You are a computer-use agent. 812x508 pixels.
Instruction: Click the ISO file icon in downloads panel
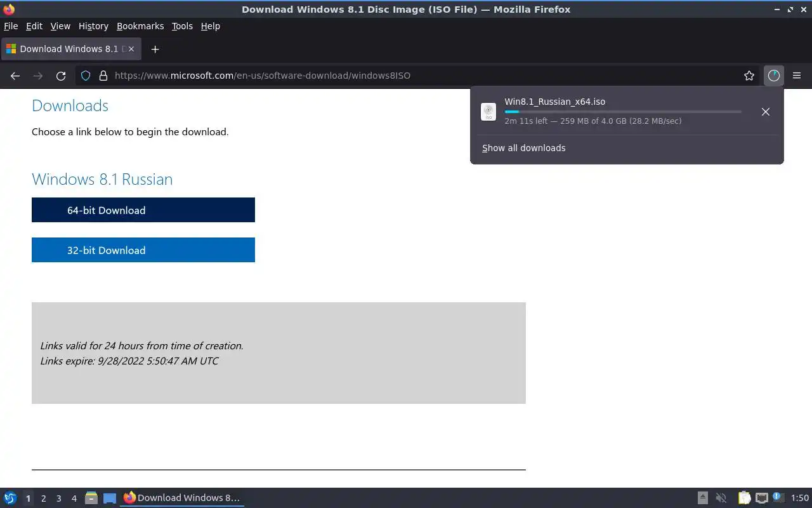pos(488,112)
